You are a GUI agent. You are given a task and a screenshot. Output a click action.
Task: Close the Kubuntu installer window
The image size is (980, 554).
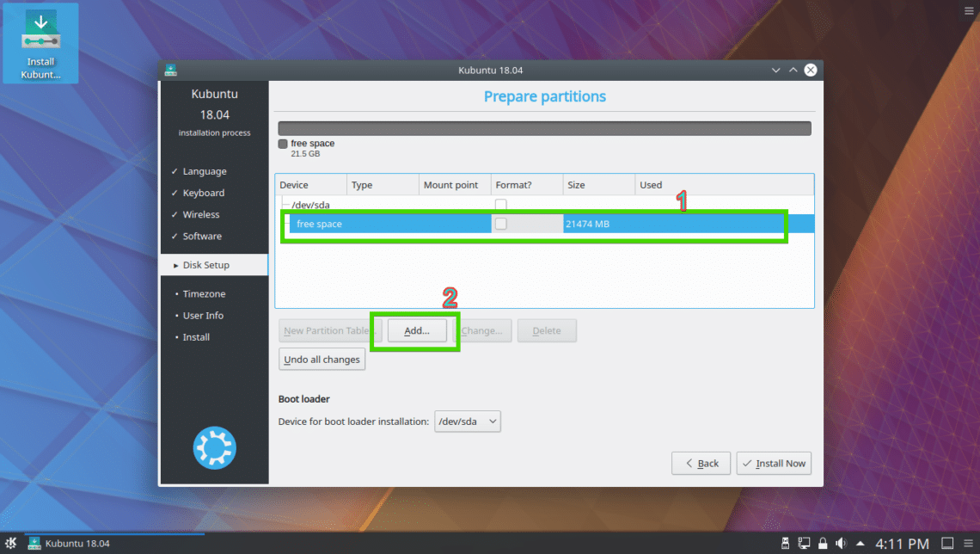811,70
